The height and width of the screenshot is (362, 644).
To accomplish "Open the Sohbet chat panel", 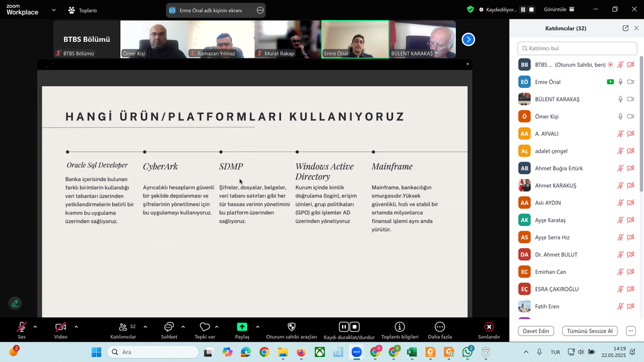I will tap(169, 327).
